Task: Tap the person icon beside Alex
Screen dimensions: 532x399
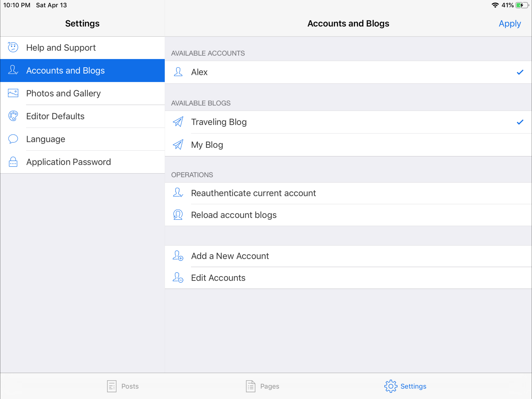Action: [x=178, y=72]
